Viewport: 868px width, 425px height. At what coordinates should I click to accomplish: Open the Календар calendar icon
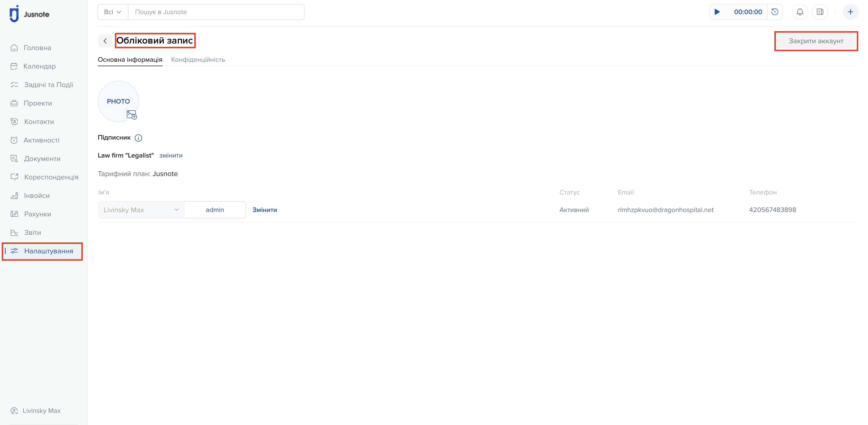click(14, 66)
